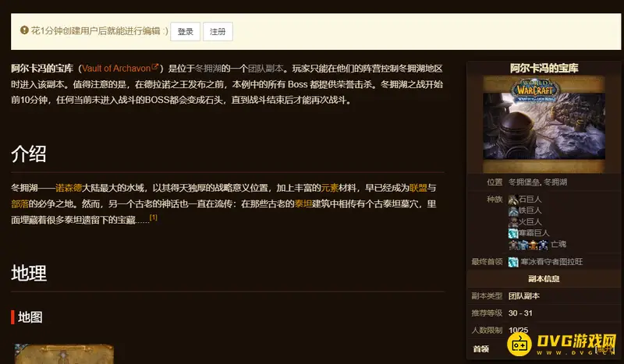
Task: Open the 寒霜巨人 link in infobox
Action: point(534,233)
